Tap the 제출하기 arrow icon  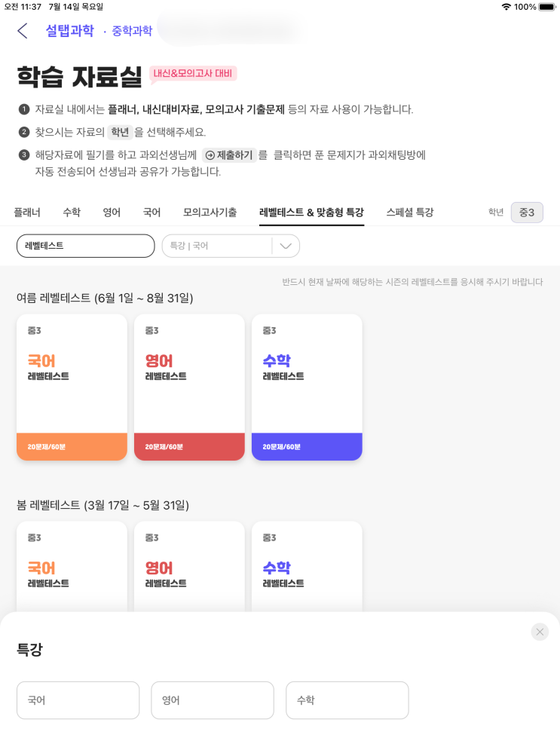[x=210, y=155]
